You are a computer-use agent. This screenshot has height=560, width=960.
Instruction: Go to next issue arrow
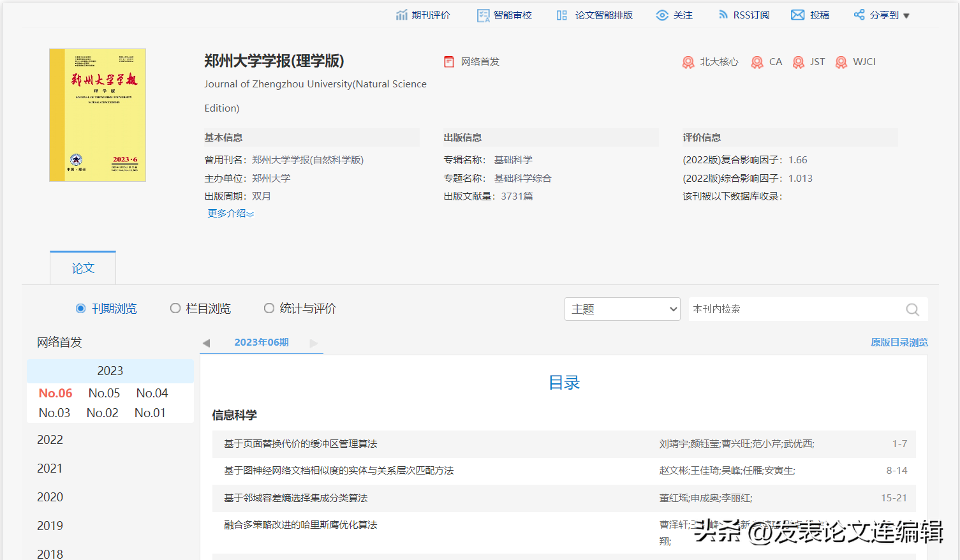tap(313, 343)
